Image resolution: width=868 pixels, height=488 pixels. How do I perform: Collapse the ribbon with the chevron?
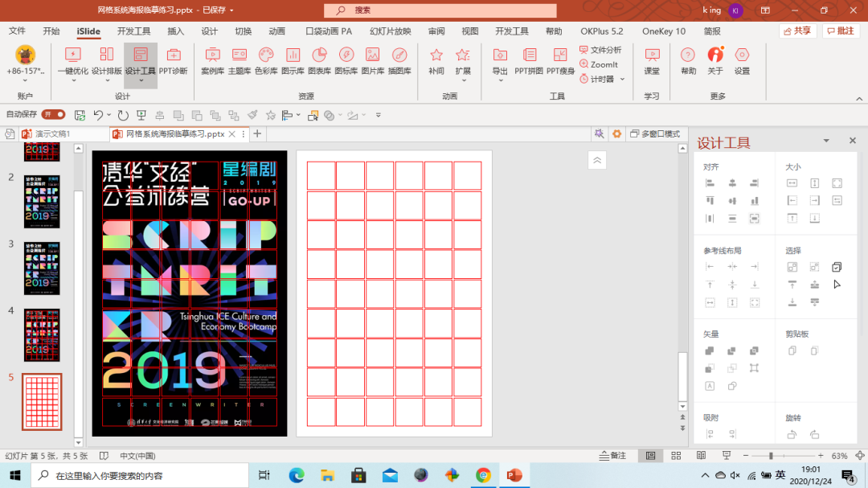[859, 99]
